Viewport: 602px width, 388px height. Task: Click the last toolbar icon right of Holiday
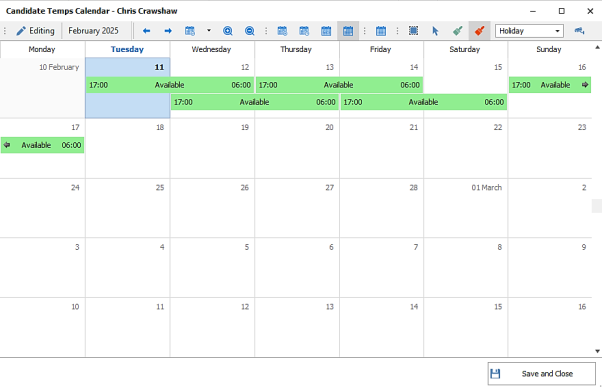click(x=579, y=31)
